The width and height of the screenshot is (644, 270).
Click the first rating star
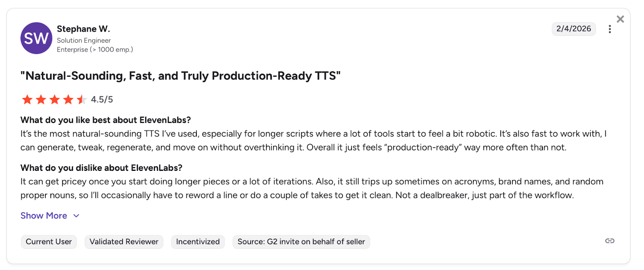[x=27, y=100]
